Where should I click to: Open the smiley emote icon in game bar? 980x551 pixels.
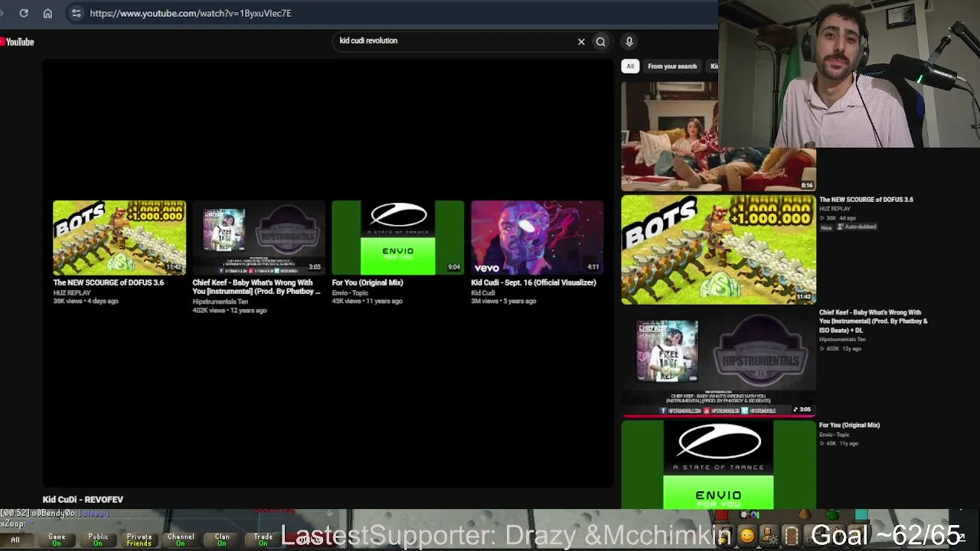pos(747,536)
